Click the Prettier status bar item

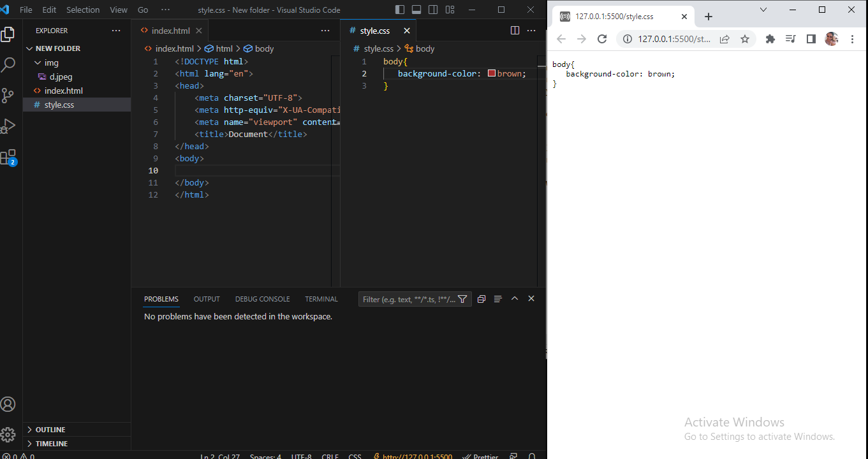coord(480,456)
